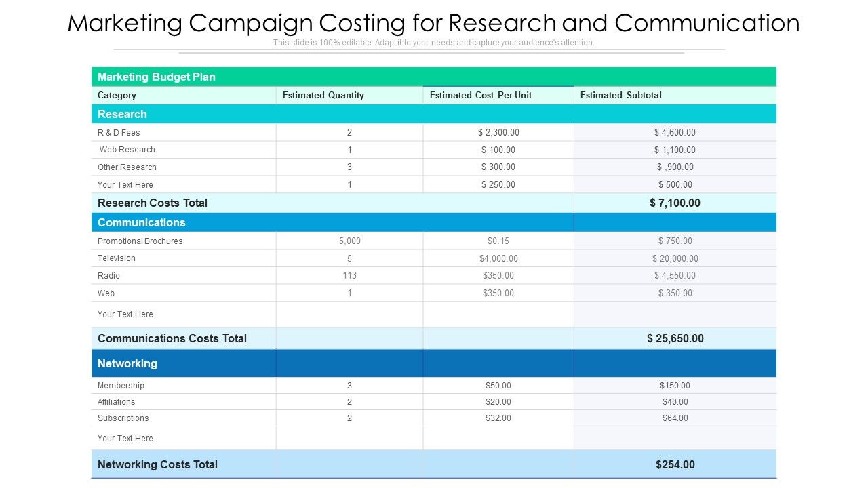Image resolution: width=868 pixels, height=488 pixels.
Task: Click the Subscriptions row label
Action: tap(123, 418)
